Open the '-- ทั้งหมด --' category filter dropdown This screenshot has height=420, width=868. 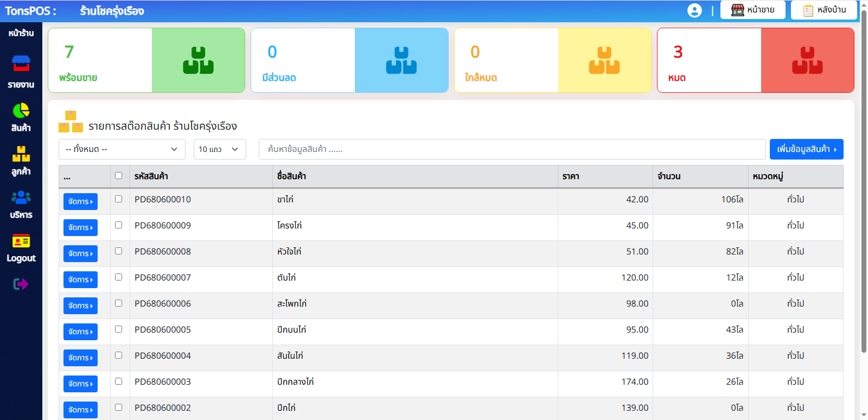click(x=122, y=149)
